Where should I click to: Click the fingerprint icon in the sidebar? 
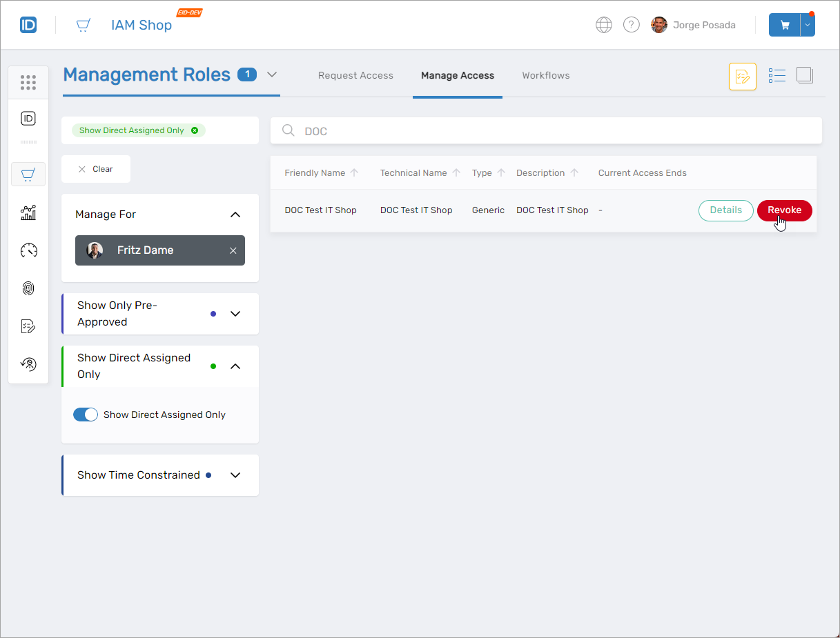pyautogui.click(x=28, y=288)
